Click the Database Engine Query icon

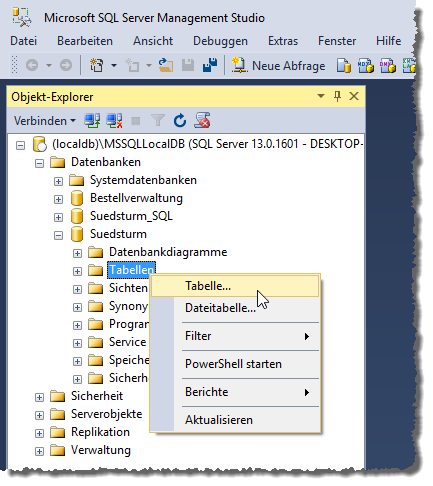pos(344,65)
